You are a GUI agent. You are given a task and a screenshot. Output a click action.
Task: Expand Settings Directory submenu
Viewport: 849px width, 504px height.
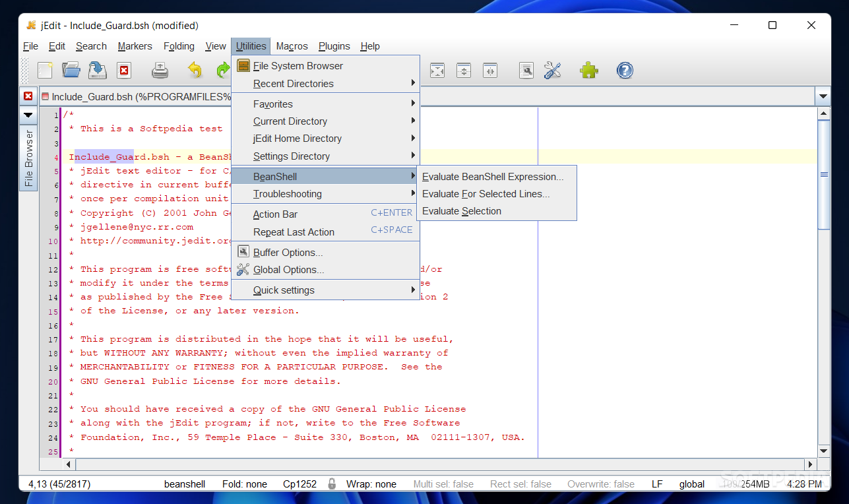click(325, 156)
